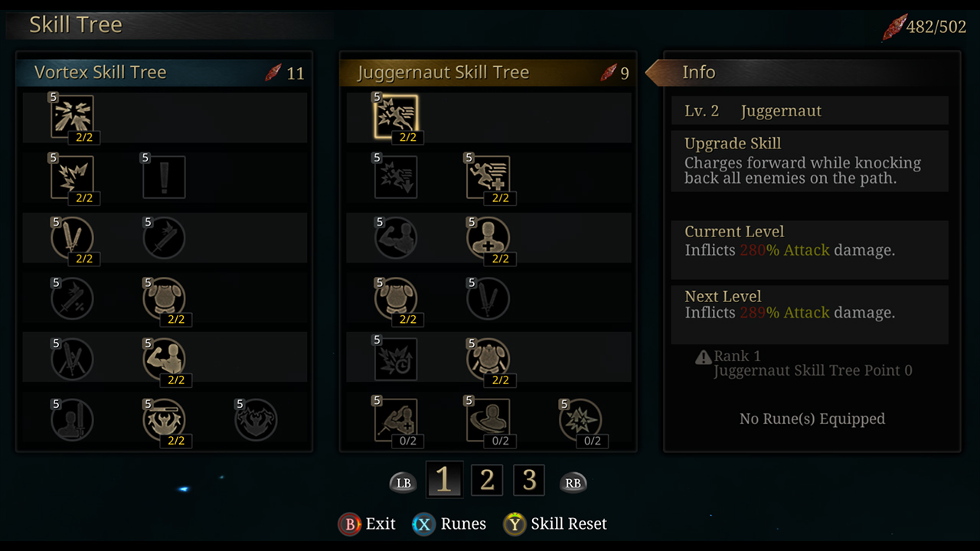Select the exclamation mark skill in Vortex tree

pyautogui.click(x=164, y=178)
